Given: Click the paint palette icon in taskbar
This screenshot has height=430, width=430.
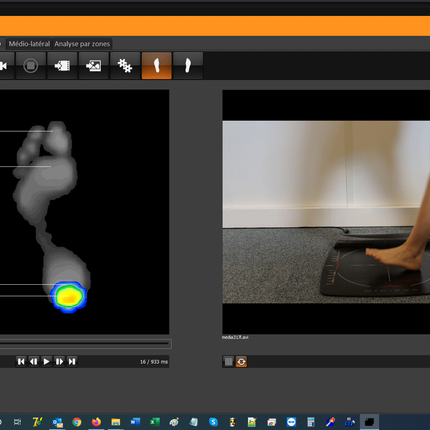Looking at the screenshot, I should point(174,422).
